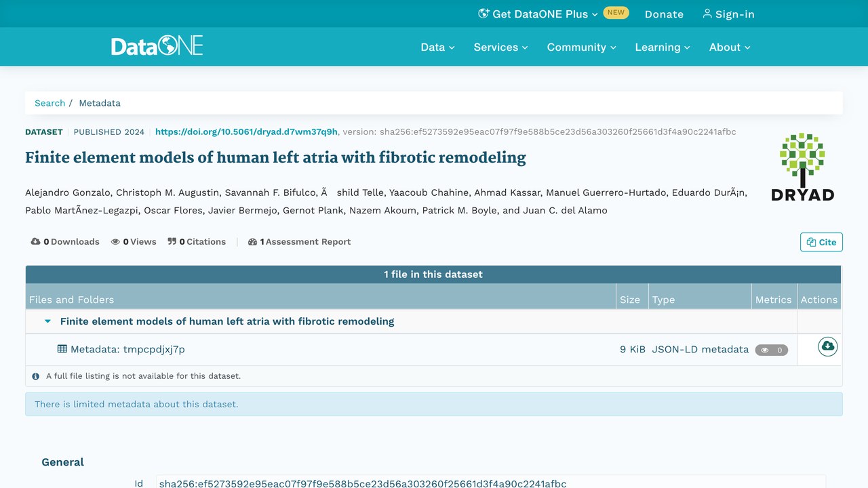Open the 1 Assessment Report link
The width and height of the screenshot is (868, 488).
[300, 241]
